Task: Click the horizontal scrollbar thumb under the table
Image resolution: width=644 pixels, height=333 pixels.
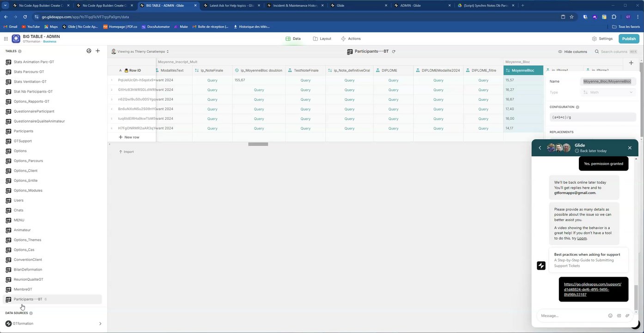Action: point(258,144)
